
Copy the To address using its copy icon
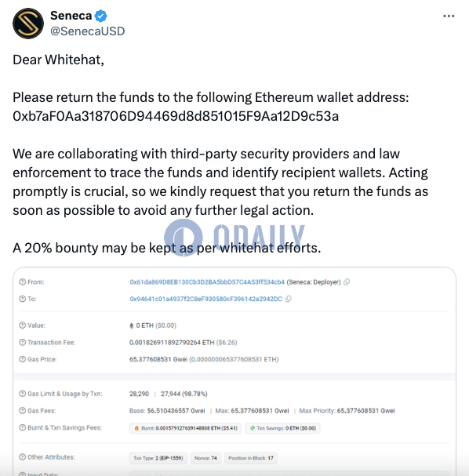[289, 299]
